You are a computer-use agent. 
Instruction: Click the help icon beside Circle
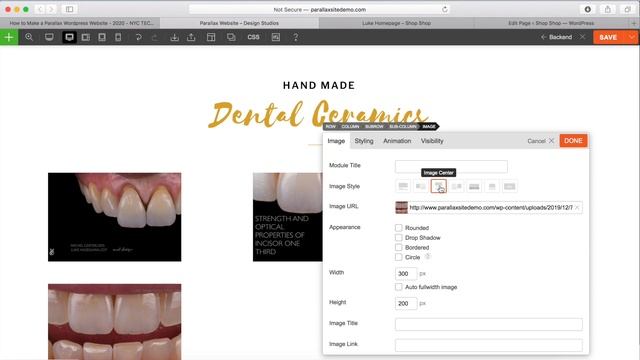coord(428,256)
